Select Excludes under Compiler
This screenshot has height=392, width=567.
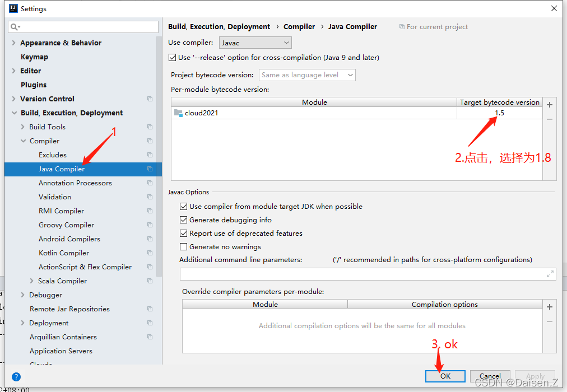click(53, 155)
